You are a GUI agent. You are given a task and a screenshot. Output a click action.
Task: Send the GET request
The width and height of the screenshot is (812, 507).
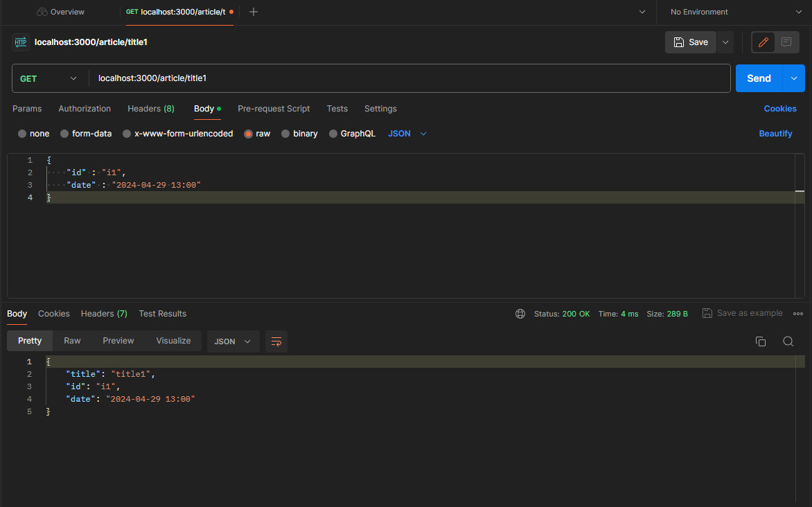coord(759,78)
